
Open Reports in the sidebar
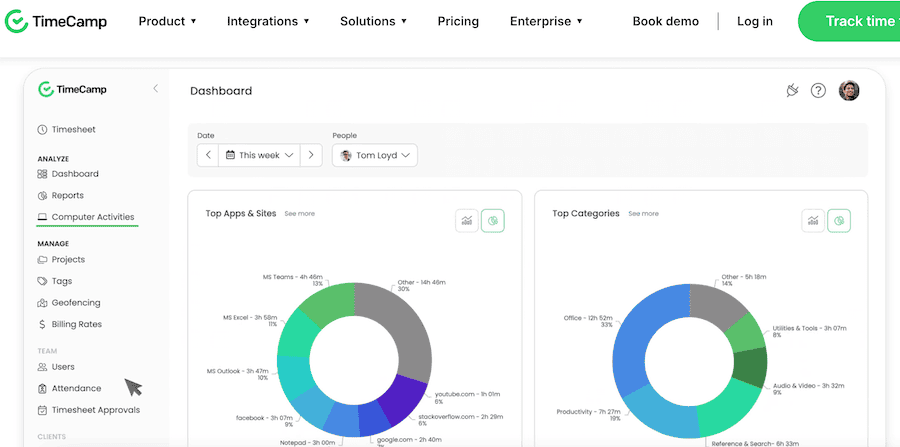coord(60,196)
